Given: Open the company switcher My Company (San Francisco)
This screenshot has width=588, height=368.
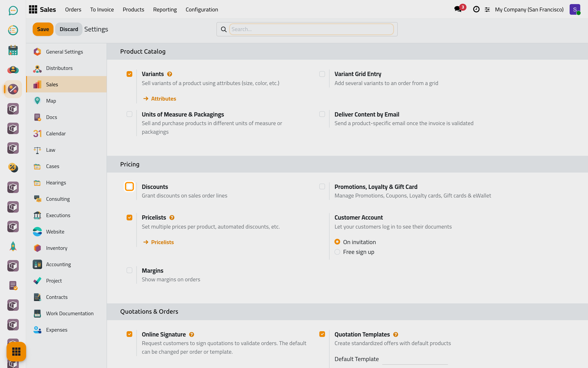Looking at the screenshot, I should pyautogui.click(x=529, y=10).
